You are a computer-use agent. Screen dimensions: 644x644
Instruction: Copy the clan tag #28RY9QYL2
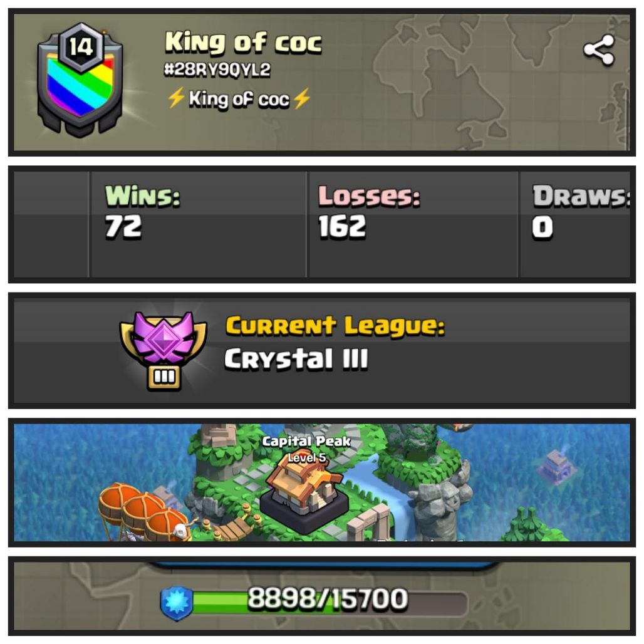(217, 70)
